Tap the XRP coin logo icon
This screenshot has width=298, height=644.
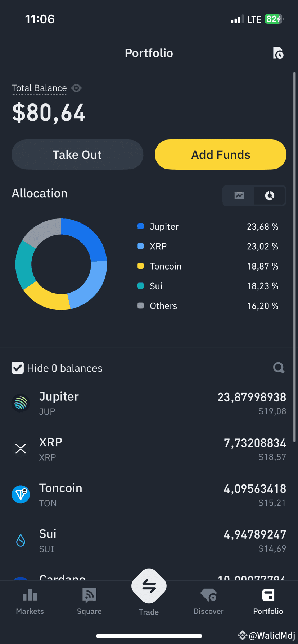[x=21, y=448]
